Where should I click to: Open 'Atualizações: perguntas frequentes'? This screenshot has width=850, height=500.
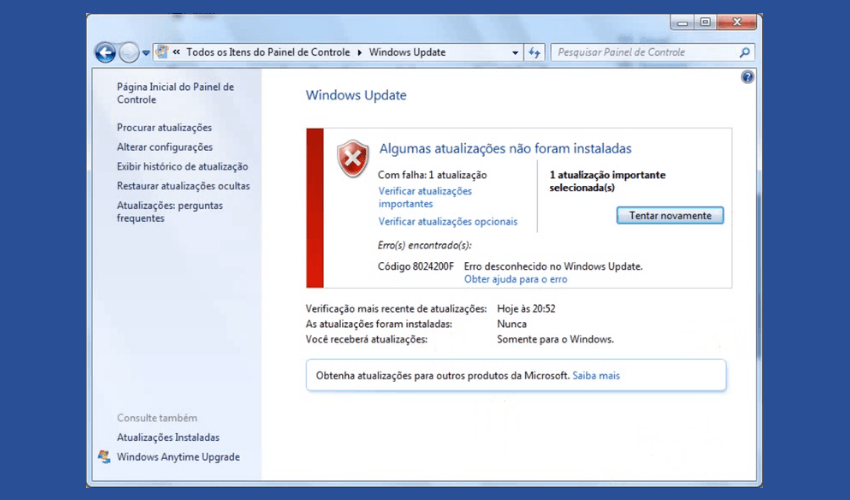point(170,211)
